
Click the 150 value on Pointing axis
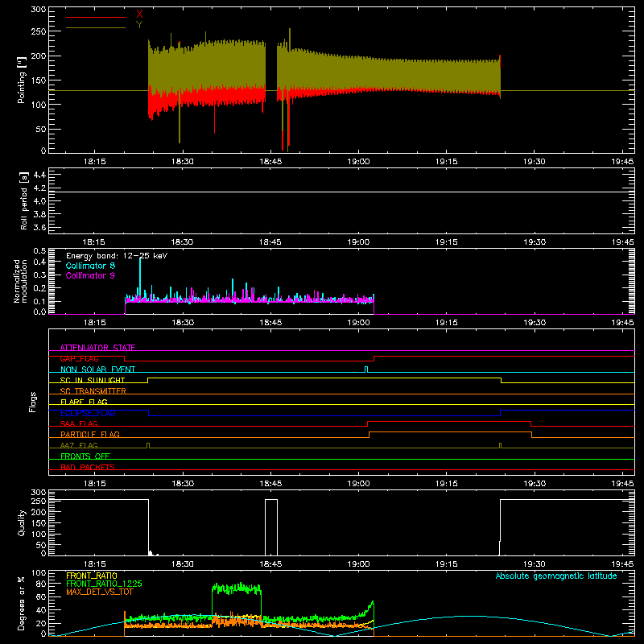(x=39, y=80)
